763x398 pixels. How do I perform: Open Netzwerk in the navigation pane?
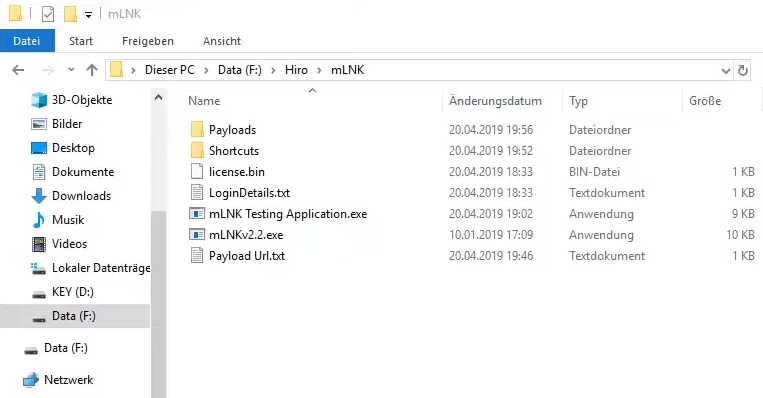click(x=69, y=380)
